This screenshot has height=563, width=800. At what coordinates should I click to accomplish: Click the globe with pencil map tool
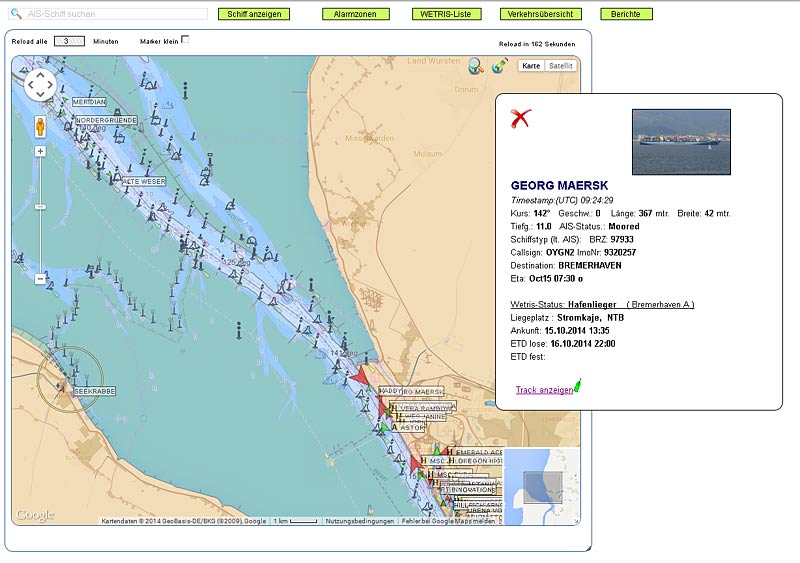pos(499,66)
